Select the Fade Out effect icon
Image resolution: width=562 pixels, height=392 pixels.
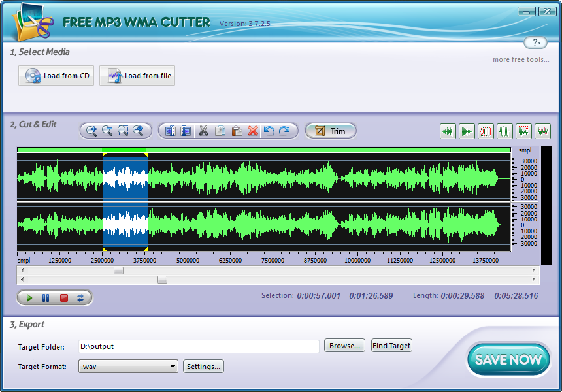click(x=467, y=131)
